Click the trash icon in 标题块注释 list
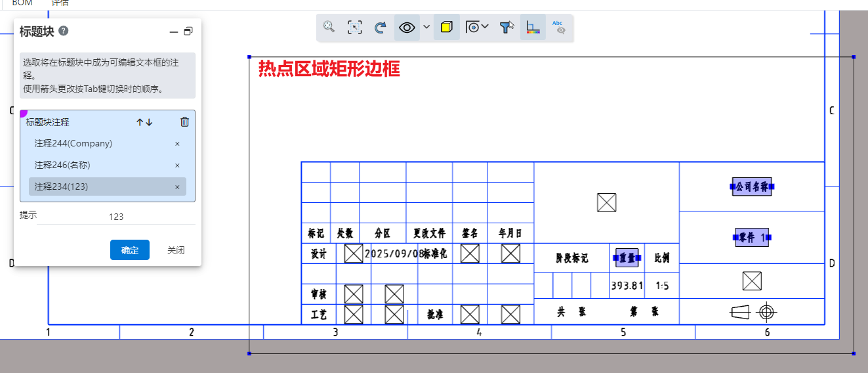Screen dimensions: 868x373 pos(185,122)
